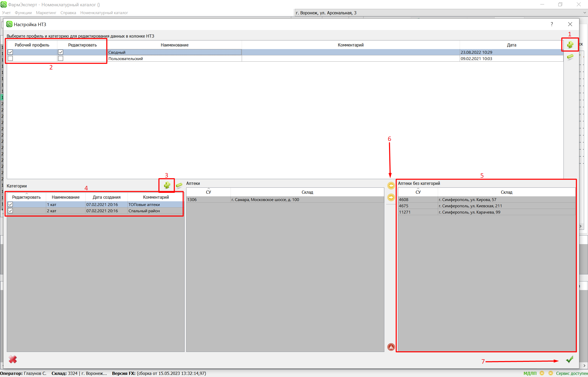Move pharmacy right with yellow arrow
Image resolution: width=588 pixels, height=377 pixels.
tap(391, 197)
